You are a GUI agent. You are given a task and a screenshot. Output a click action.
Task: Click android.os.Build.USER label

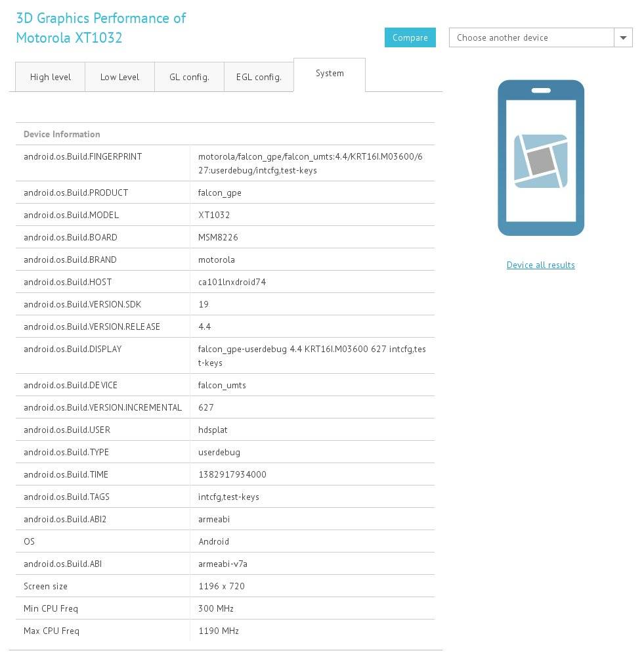[x=67, y=430]
